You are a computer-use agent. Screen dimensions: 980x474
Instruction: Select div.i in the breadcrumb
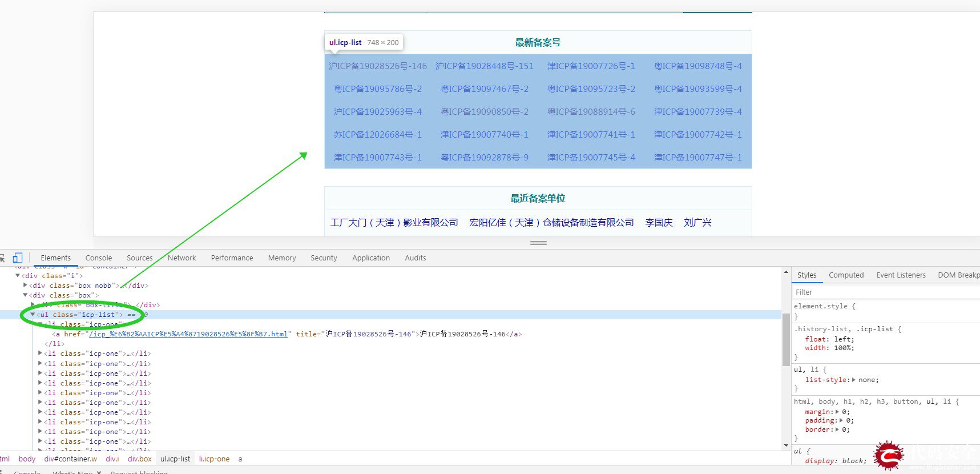[112, 459]
